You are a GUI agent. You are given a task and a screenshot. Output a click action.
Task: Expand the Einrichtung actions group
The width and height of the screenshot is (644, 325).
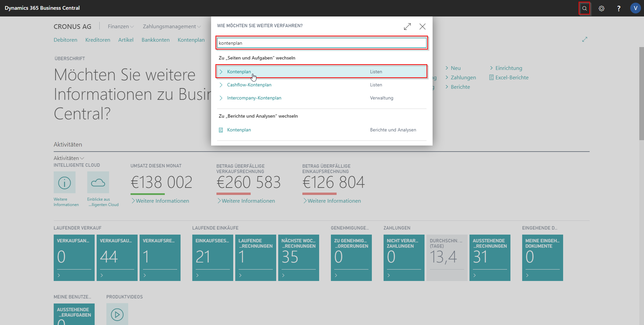pos(506,68)
